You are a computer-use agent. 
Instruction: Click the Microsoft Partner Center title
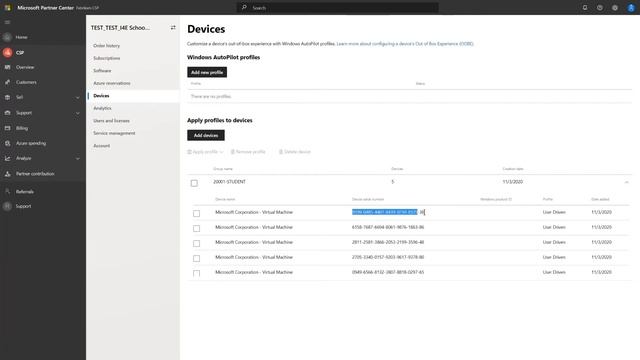[45, 7]
